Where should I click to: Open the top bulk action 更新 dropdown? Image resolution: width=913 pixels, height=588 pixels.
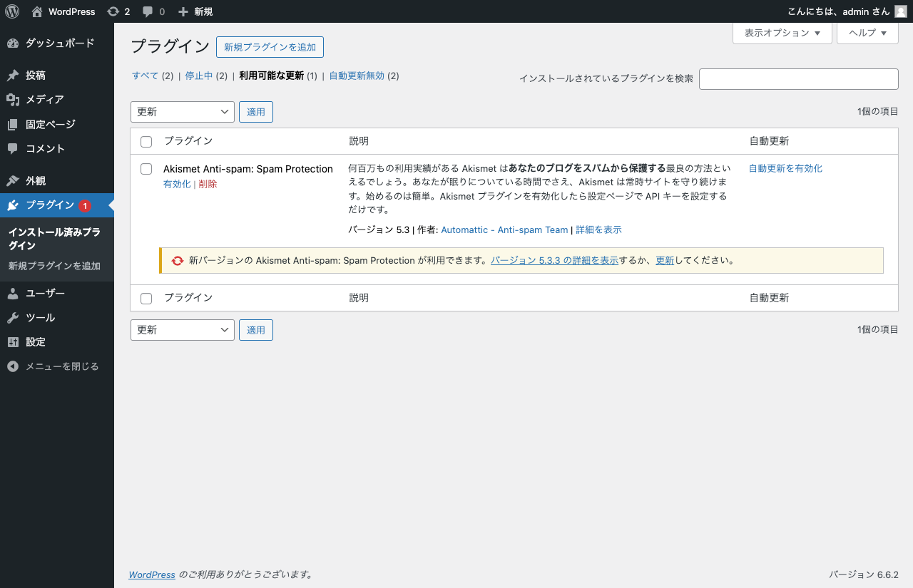coord(183,112)
